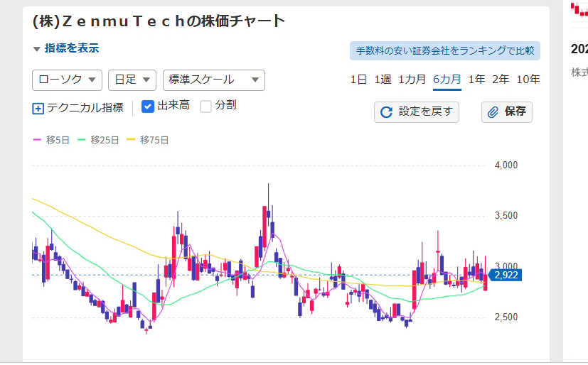Click 設定を戻す reset button
This screenshot has width=588, height=365.
pyautogui.click(x=416, y=112)
